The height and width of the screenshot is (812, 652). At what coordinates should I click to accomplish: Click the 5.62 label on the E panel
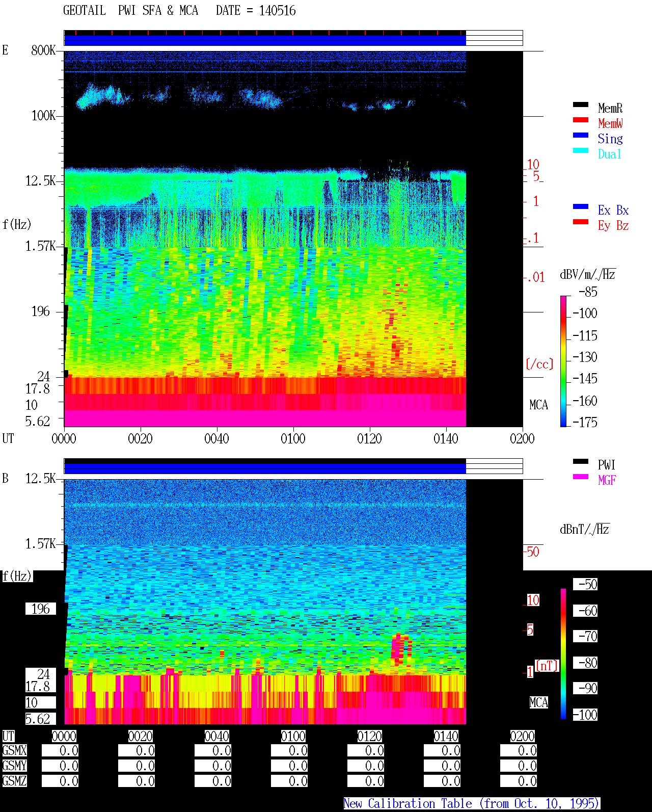[x=38, y=421]
